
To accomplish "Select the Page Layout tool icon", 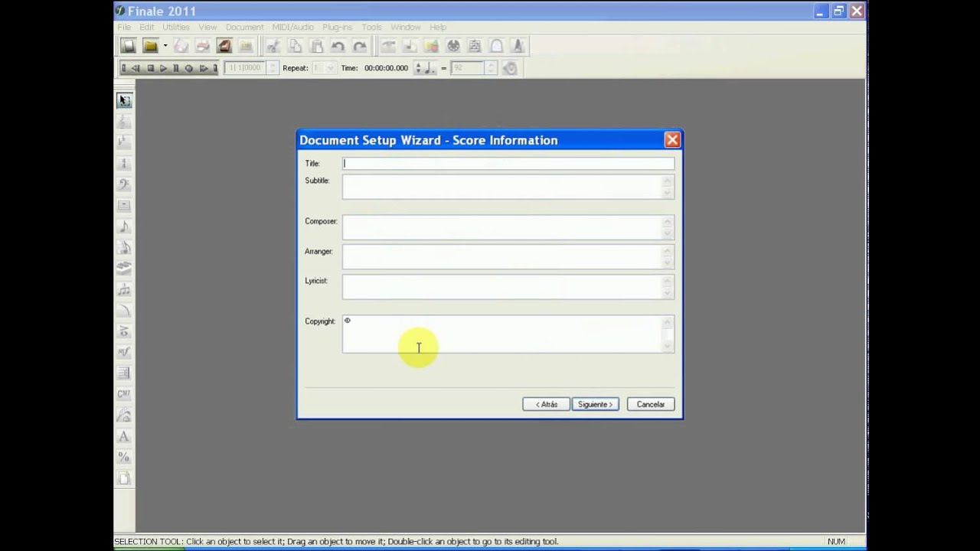I will (x=124, y=478).
